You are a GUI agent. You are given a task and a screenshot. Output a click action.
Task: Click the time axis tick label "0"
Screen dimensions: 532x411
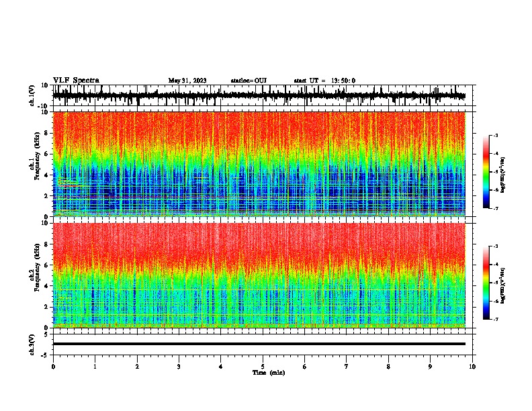[x=53, y=367]
